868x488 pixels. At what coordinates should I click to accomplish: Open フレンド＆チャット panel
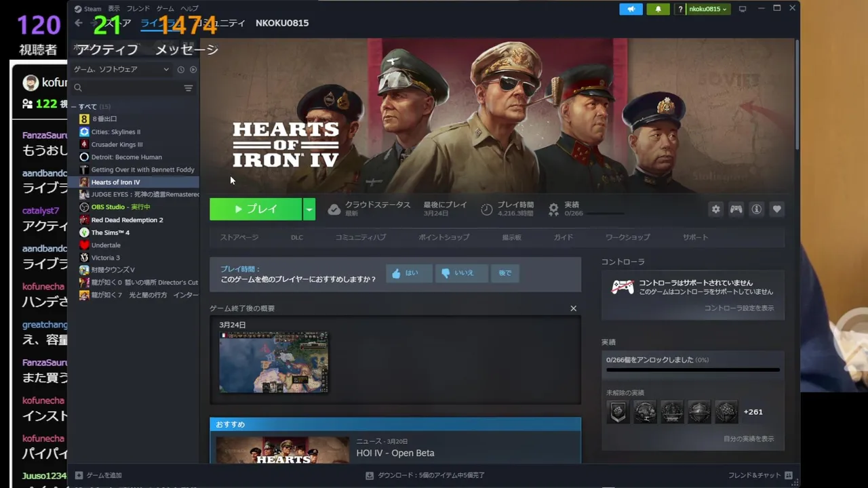pyautogui.click(x=759, y=475)
